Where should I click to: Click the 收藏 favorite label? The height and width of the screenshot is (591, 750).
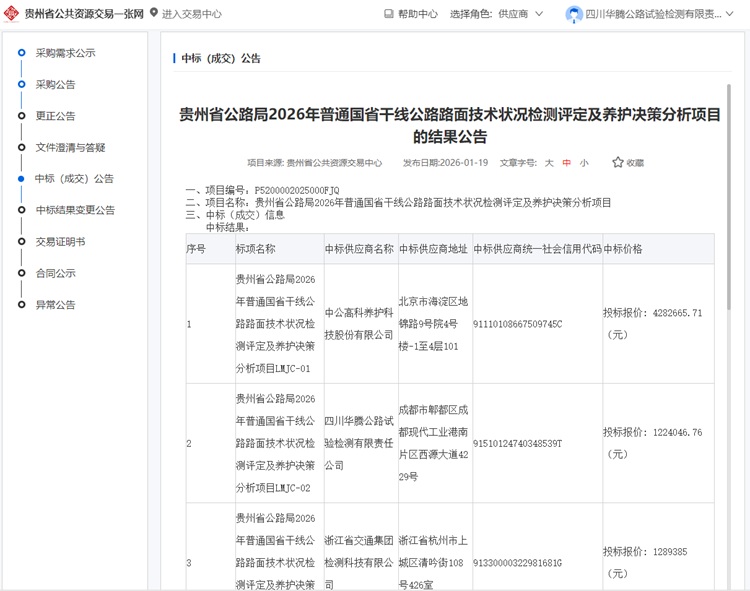(635, 163)
